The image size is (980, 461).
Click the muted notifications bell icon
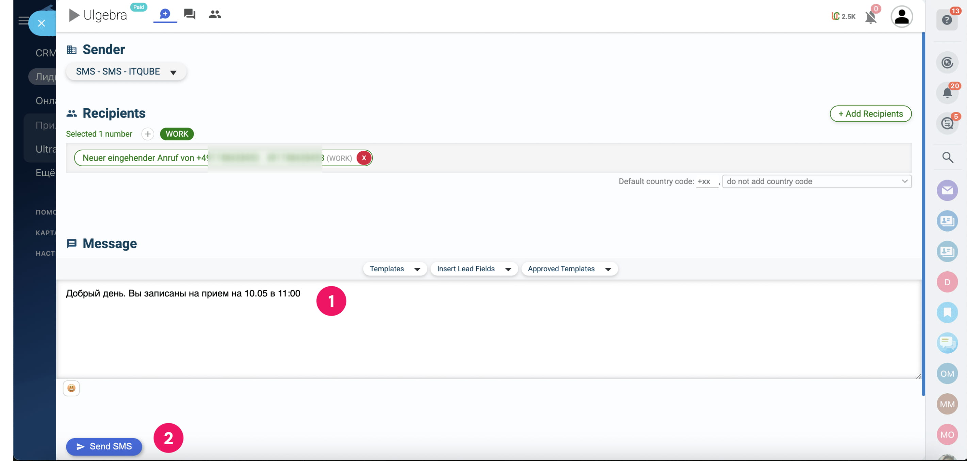870,17
